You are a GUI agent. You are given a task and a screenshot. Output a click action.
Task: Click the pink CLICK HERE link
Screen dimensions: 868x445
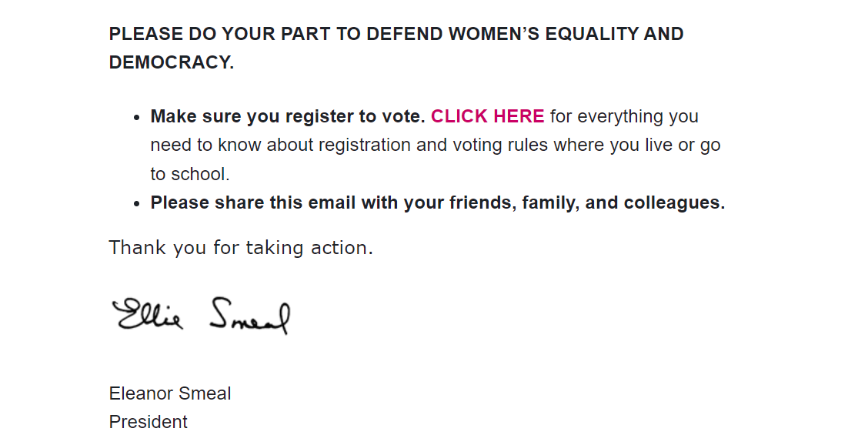click(x=487, y=116)
